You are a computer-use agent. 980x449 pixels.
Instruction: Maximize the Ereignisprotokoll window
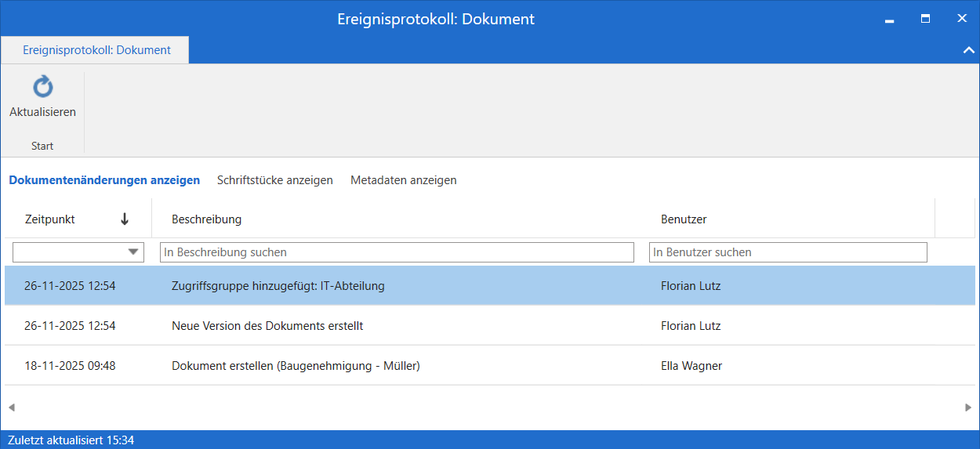click(925, 19)
